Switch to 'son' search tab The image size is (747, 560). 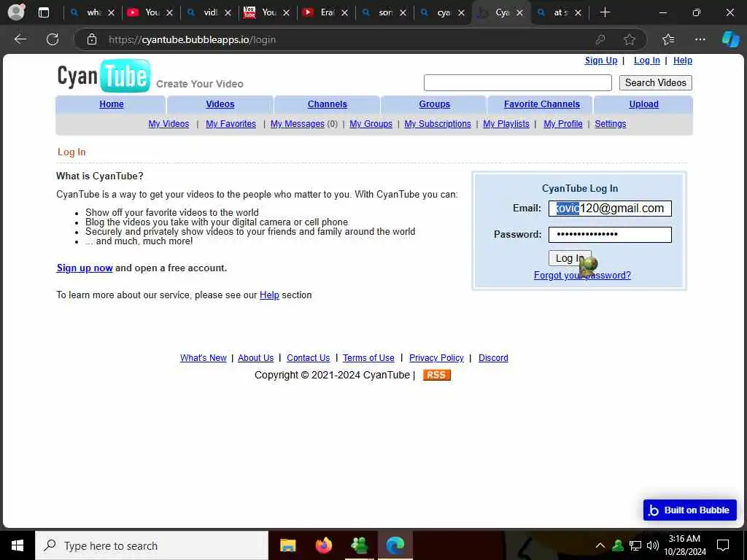point(384,13)
